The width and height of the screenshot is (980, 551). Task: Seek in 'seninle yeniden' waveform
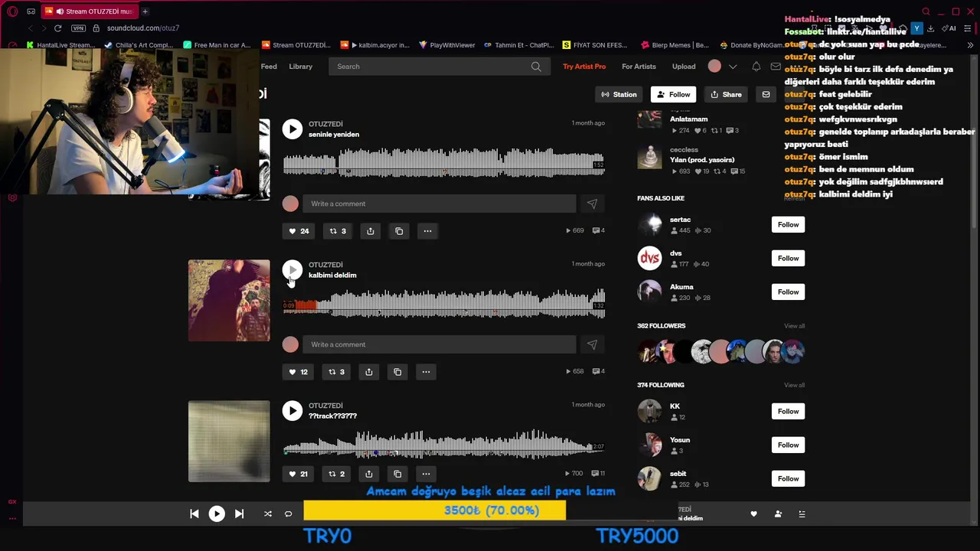pyautogui.click(x=444, y=163)
